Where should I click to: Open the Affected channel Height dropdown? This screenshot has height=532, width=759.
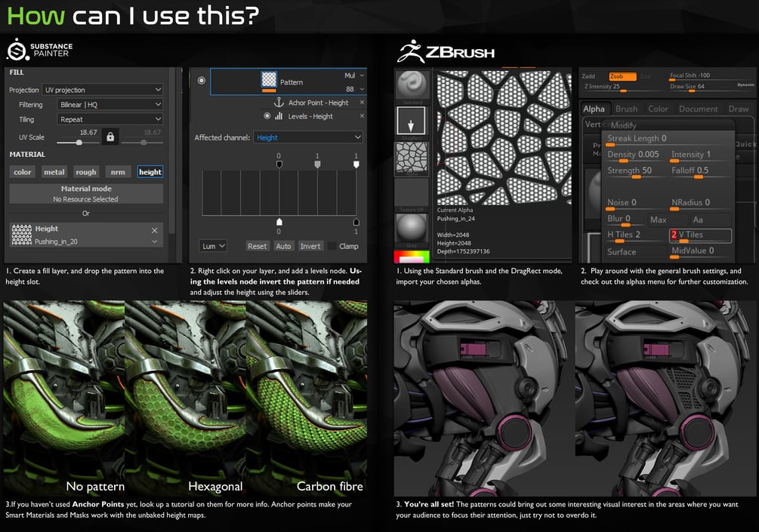[x=308, y=137]
